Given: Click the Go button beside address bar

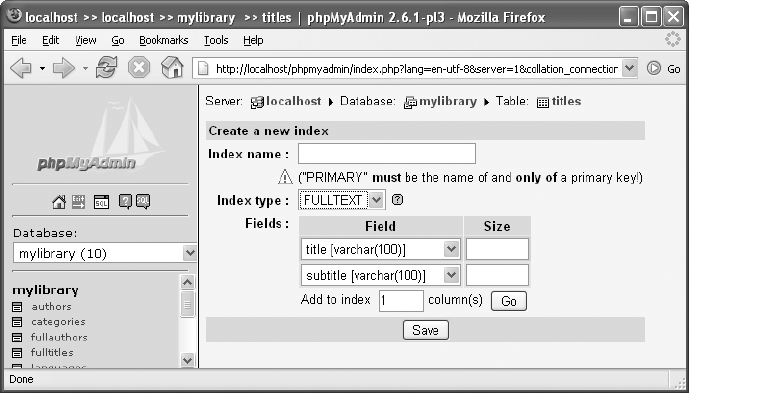Looking at the screenshot, I should [x=664, y=69].
